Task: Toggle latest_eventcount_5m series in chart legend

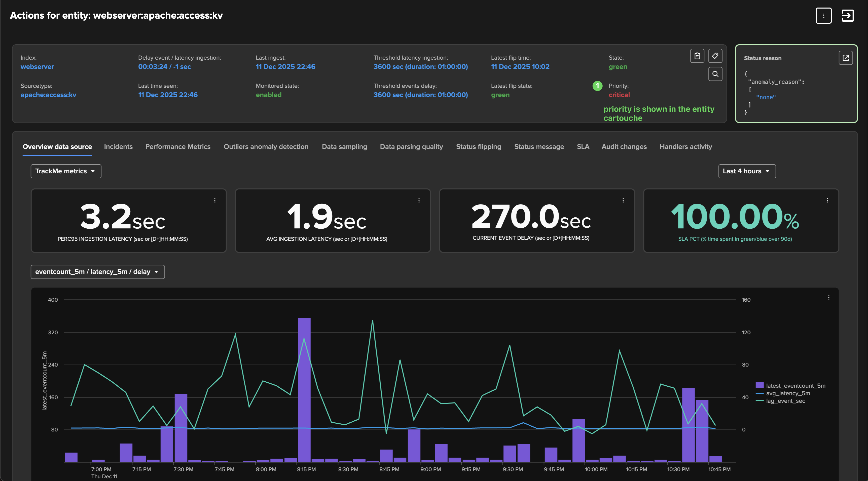Action: click(795, 386)
